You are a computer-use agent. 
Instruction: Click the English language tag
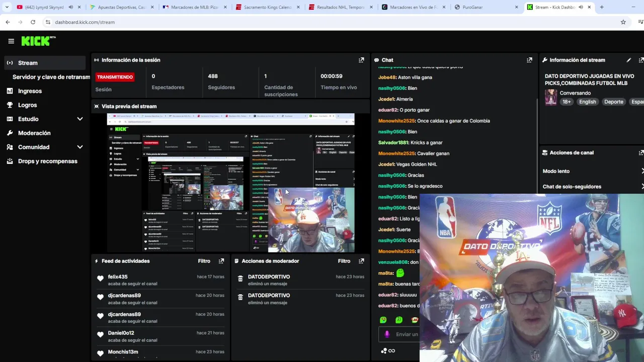(587, 102)
